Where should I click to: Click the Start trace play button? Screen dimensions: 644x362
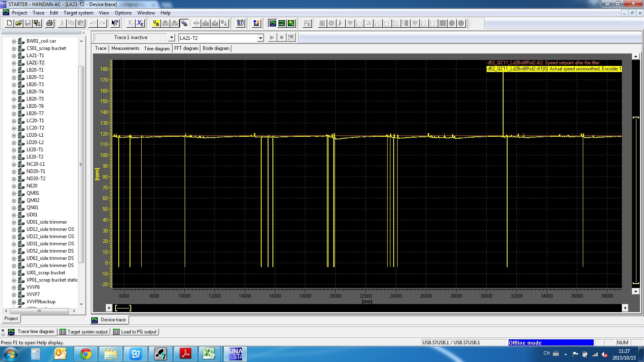pos(272,37)
